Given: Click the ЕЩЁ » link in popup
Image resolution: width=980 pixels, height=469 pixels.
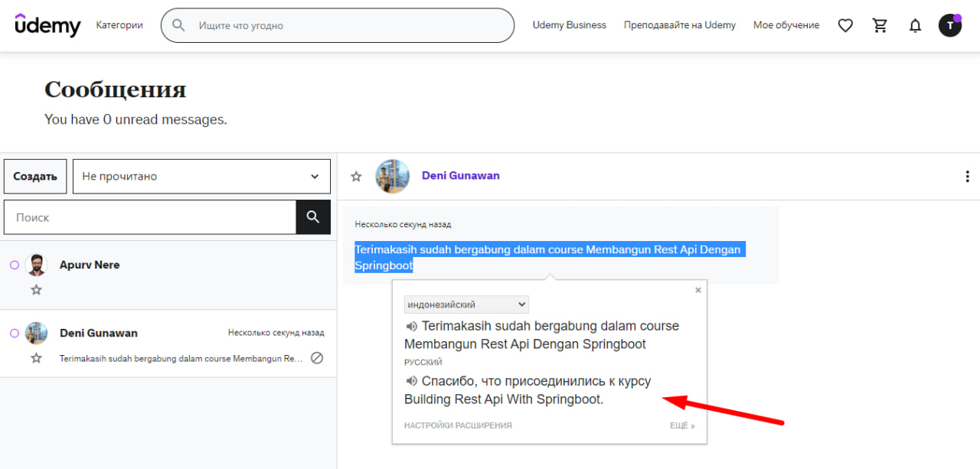Looking at the screenshot, I should pyautogui.click(x=682, y=425).
